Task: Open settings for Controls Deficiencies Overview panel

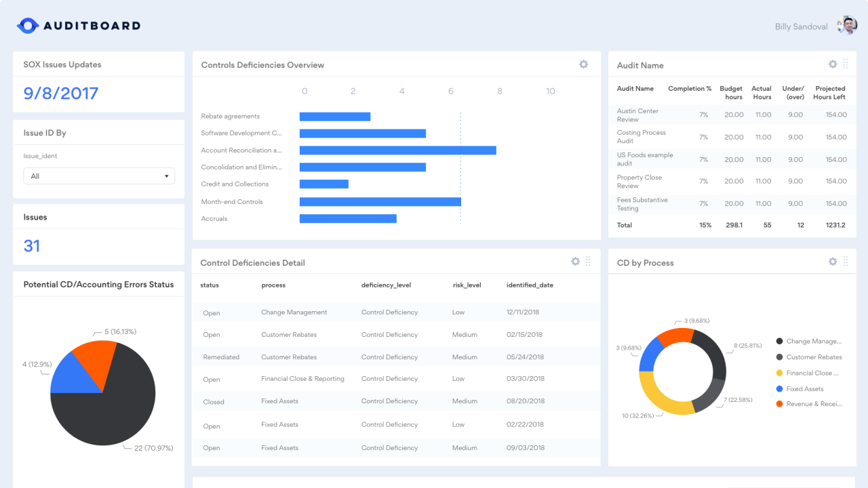Action: point(583,64)
